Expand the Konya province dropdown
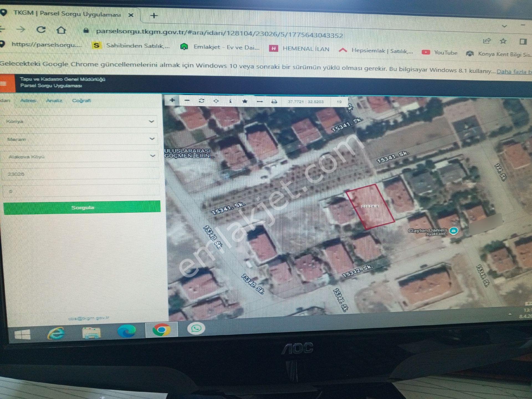This screenshot has width=532, height=399. (x=79, y=121)
